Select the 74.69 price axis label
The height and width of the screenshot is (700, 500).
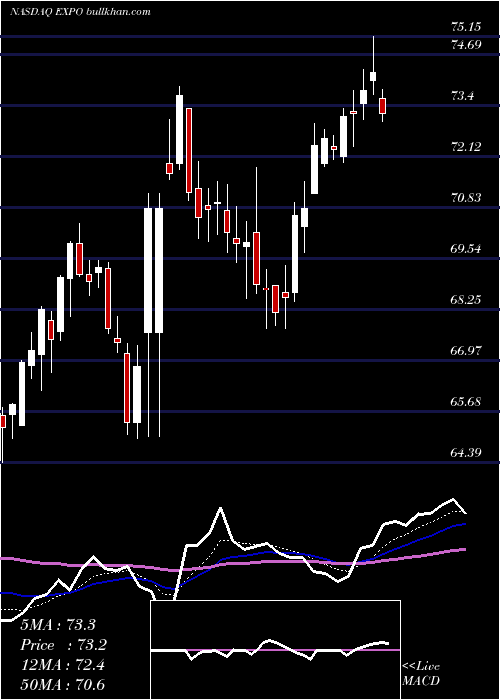pos(466,44)
